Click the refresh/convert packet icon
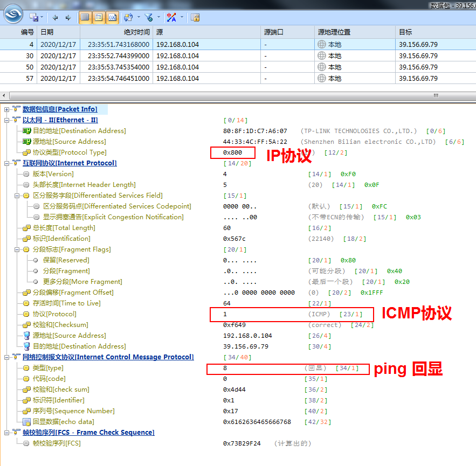 point(128,18)
